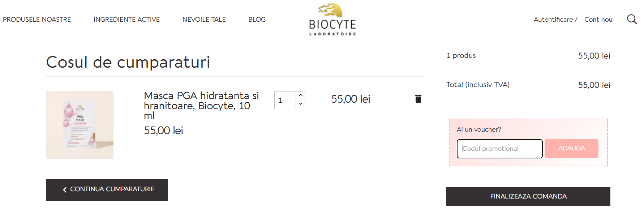Increase product quantity with up arrow

(x=300, y=95)
